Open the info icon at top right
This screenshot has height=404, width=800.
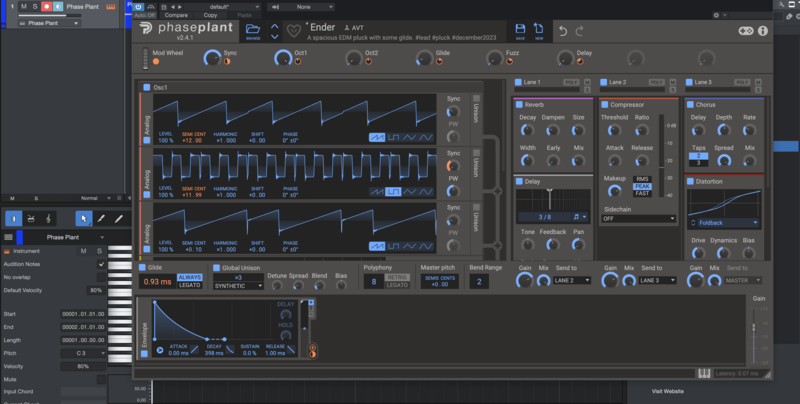(x=763, y=31)
